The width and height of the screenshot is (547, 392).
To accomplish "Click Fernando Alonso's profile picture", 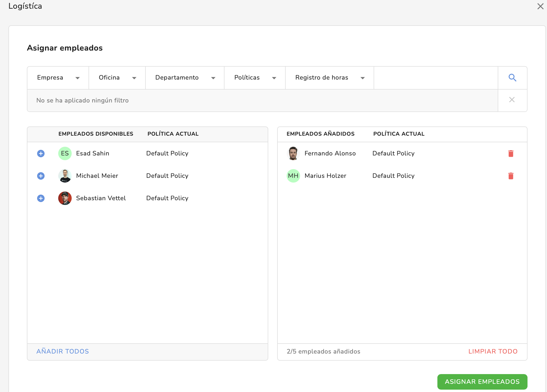I will [x=293, y=153].
